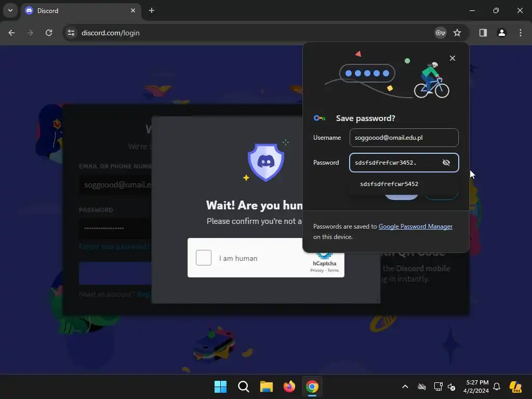The width and height of the screenshot is (532, 399).
Task: Open the tab search dropdown arrow
Action: pyautogui.click(x=10, y=10)
